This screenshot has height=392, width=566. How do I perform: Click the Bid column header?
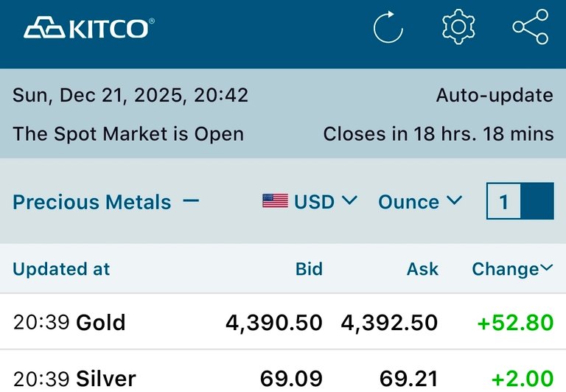309,269
